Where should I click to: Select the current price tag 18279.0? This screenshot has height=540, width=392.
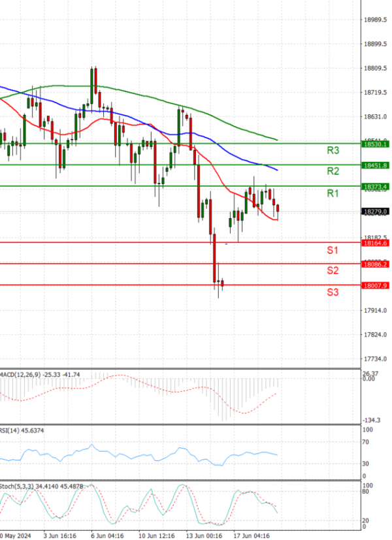(375, 212)
